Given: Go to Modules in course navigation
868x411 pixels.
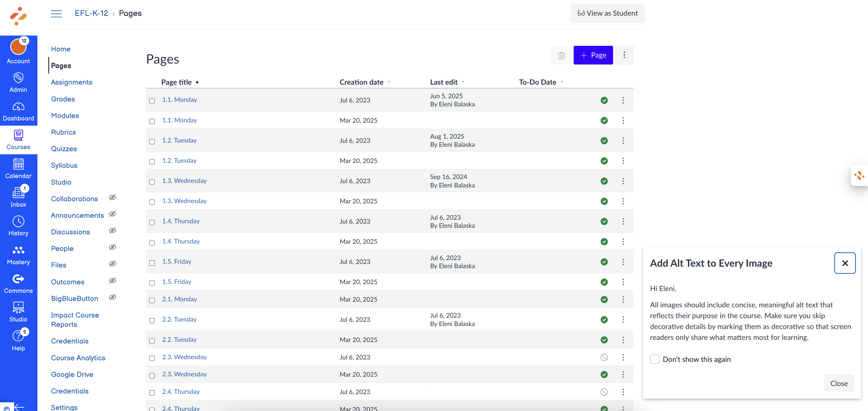Looking at the screenshot, I should pyautogui.click(x=65, y=115).
